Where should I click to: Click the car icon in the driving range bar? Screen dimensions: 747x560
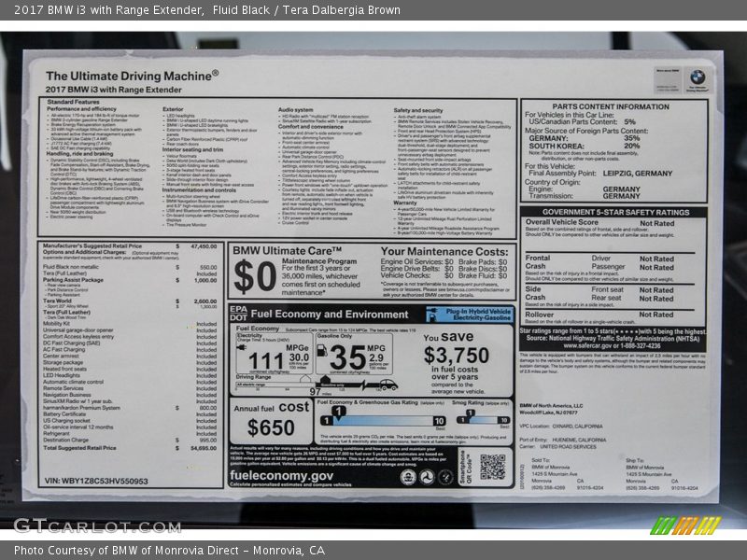pos(387,384)
